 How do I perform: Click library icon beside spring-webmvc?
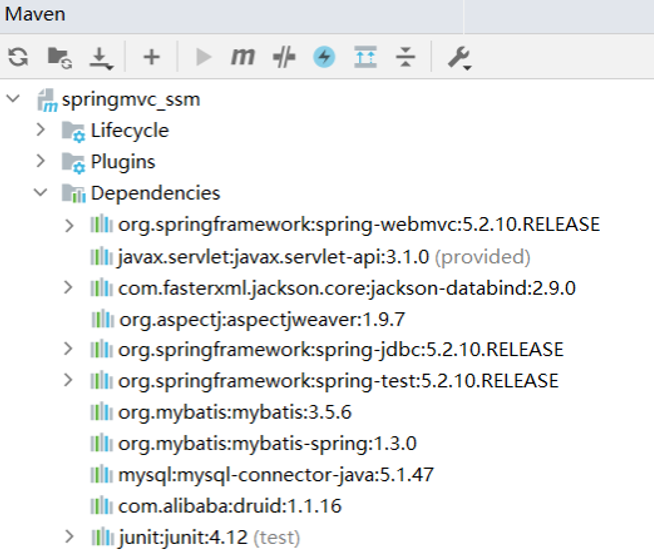pyautogui.click(x=101, y=224)
